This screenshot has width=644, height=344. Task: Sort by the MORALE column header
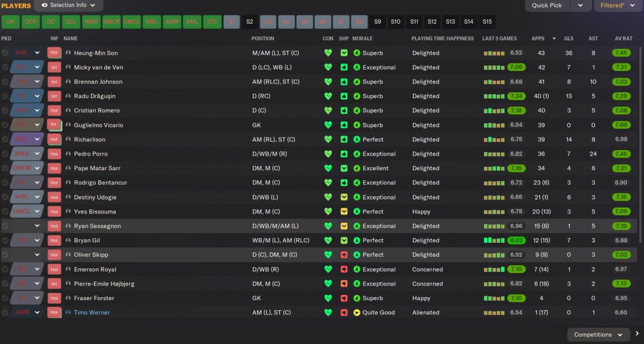click(362, 38)
